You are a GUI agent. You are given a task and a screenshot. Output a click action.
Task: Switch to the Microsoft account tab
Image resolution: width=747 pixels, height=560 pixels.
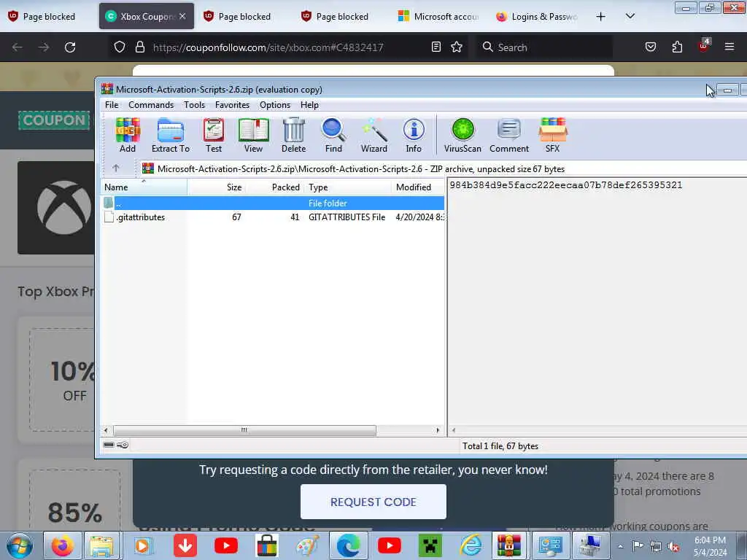click(x=438, y=16)
